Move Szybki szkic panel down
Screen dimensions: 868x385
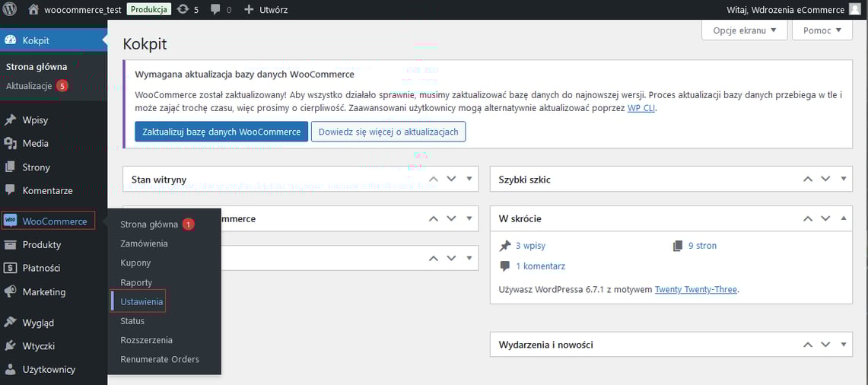tap(825, 179)
